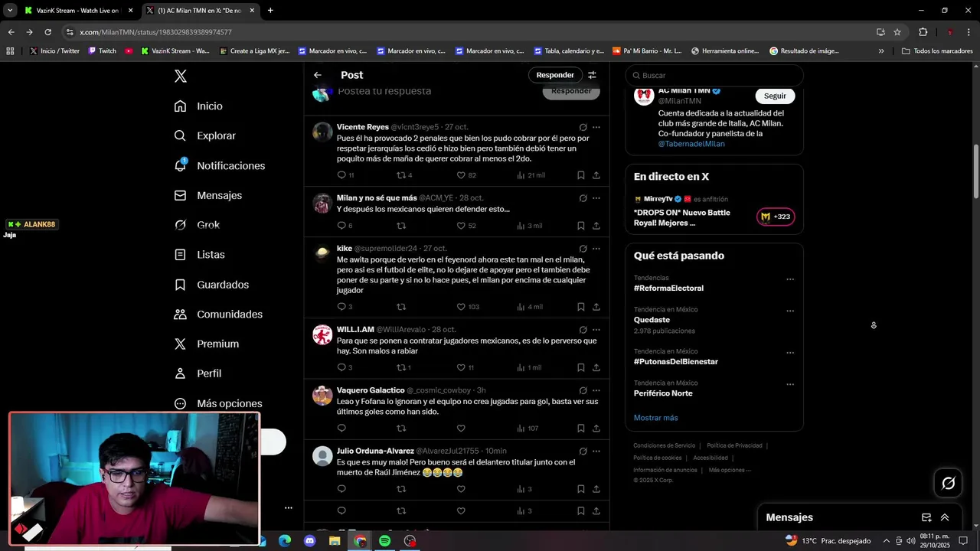Open Perfil in the sidebar
The width and height of the screenshot is (980, 551).
pos(198,373)
